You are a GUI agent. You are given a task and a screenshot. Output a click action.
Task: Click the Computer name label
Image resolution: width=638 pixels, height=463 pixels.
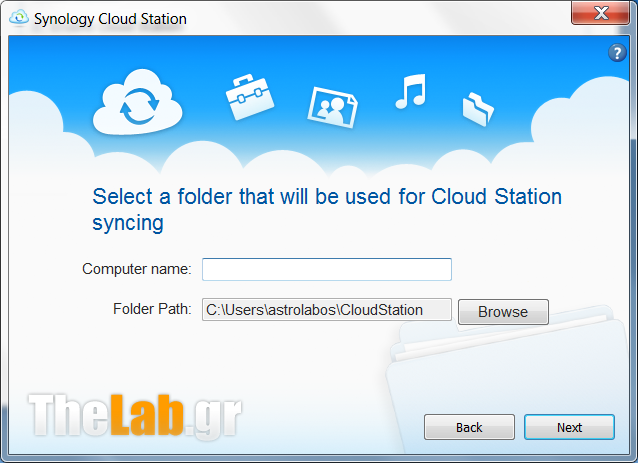[137, 269]
